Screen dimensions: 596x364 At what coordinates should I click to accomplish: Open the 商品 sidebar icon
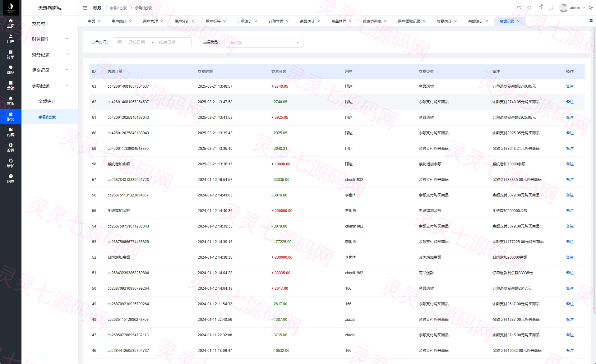[x=11, y=70]
